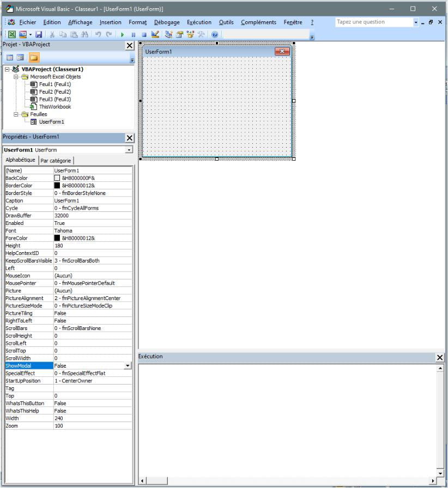Click the Exécution pane horizontal scroll thumb
Viewport: 448px width, 488px height.
coord(157,481)
